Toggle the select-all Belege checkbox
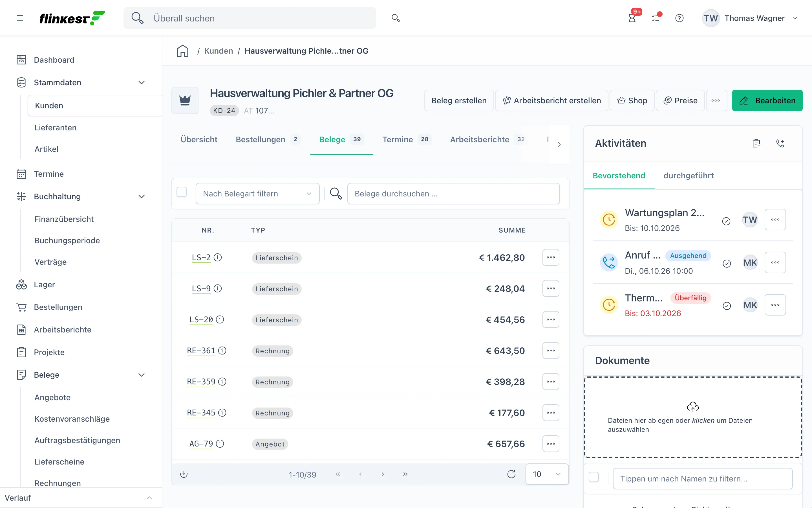The width and height of the screenshot is (812, 508). [182, 192]
